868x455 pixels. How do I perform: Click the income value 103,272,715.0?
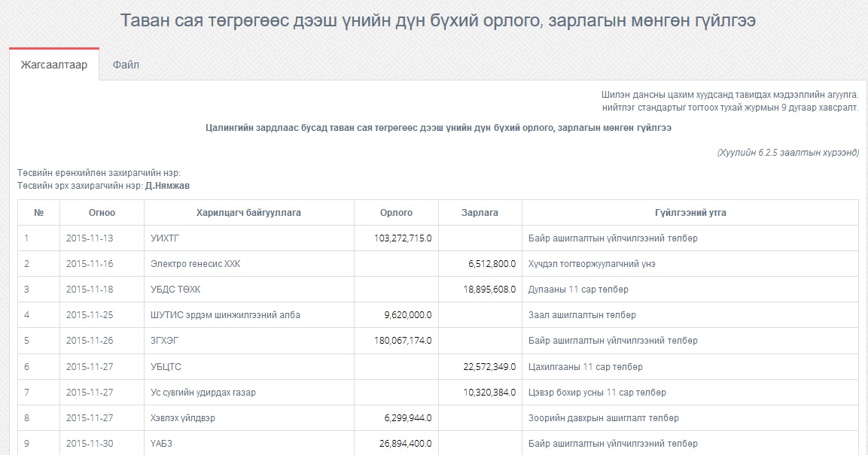(x=403, y=238)
